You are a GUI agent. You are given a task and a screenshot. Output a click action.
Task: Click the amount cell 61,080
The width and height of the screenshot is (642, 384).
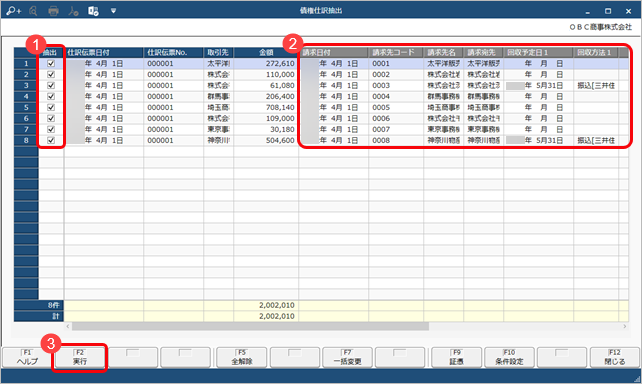pos(266,86)
